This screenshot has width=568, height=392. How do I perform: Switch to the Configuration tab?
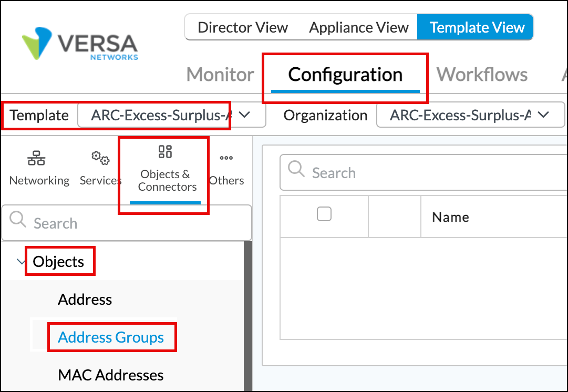click(345, 75)
